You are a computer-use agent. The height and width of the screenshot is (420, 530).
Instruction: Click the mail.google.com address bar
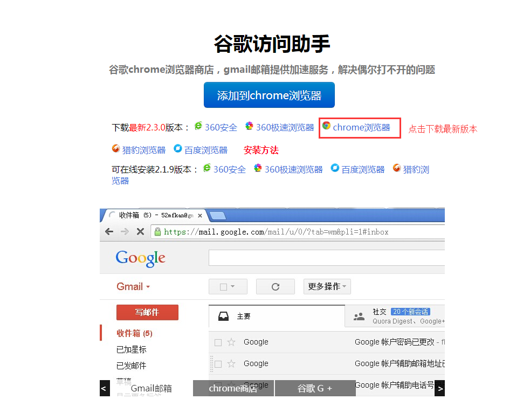[298, 232]
